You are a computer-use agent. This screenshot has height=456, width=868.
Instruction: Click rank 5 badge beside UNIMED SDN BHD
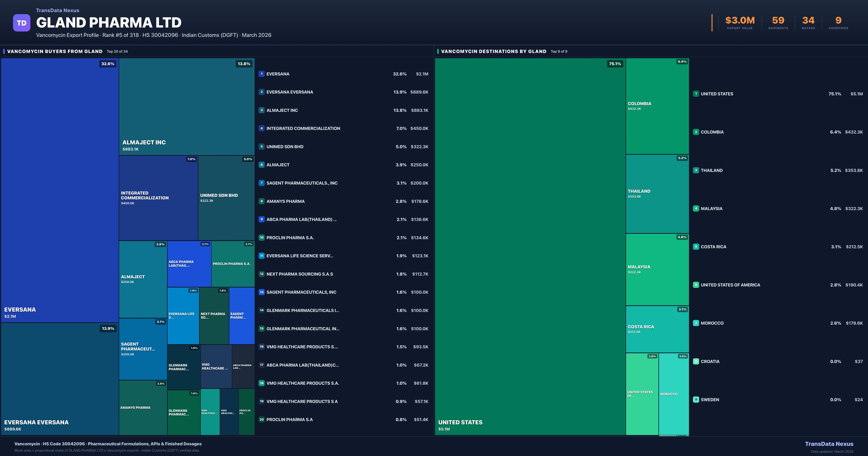click(261, 147)
